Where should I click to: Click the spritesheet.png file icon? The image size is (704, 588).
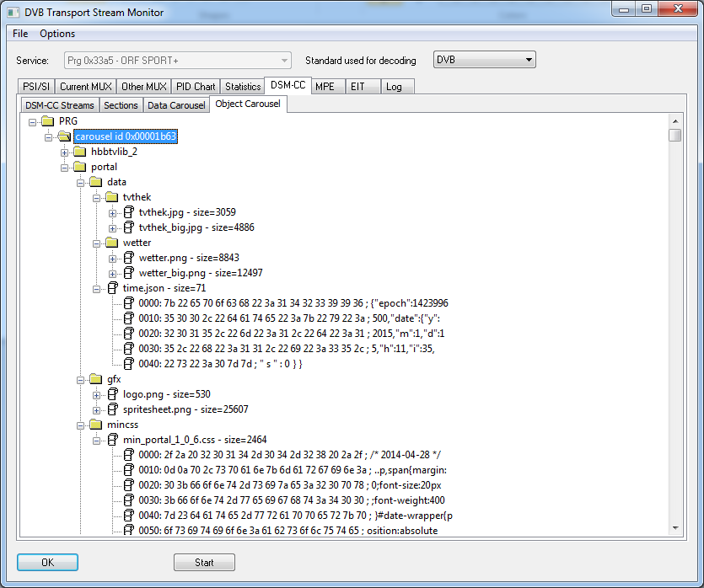coord(113,409)
